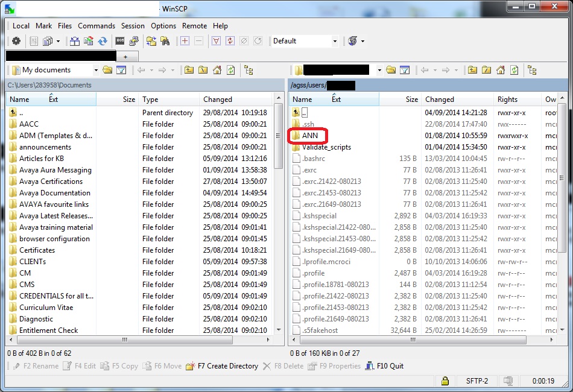Viewport: 573px width, 392px height.
Task: Go to root directory in local panel
Action: pyautogui.click(x=203, y=70)
